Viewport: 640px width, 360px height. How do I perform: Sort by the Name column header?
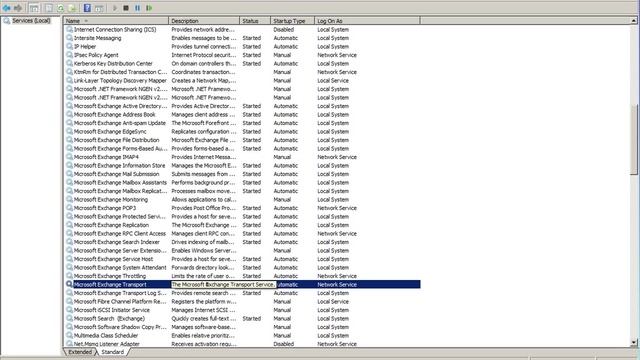coord(116,20)
